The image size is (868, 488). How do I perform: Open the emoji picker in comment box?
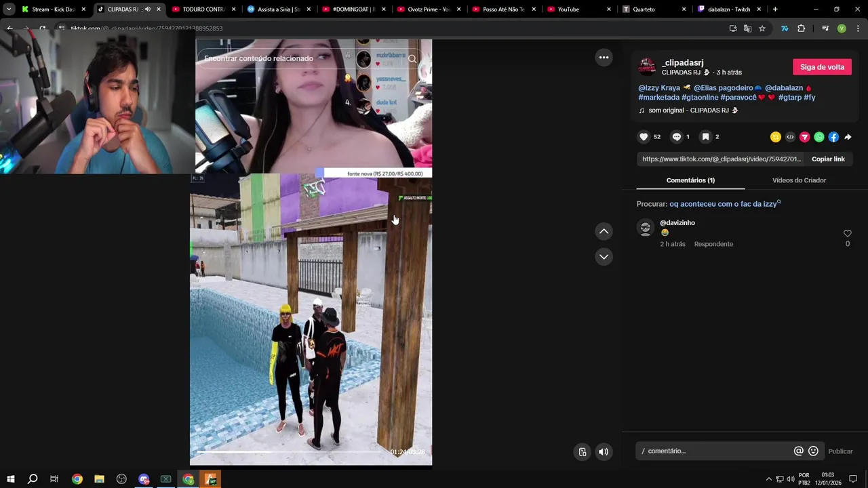coord(813,451)
